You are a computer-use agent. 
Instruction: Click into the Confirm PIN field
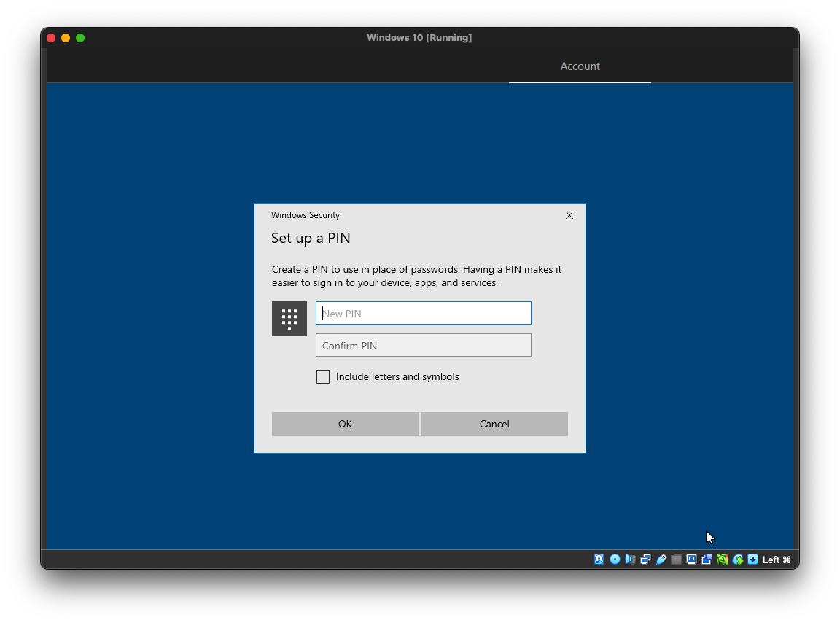[x=423, y=346]
